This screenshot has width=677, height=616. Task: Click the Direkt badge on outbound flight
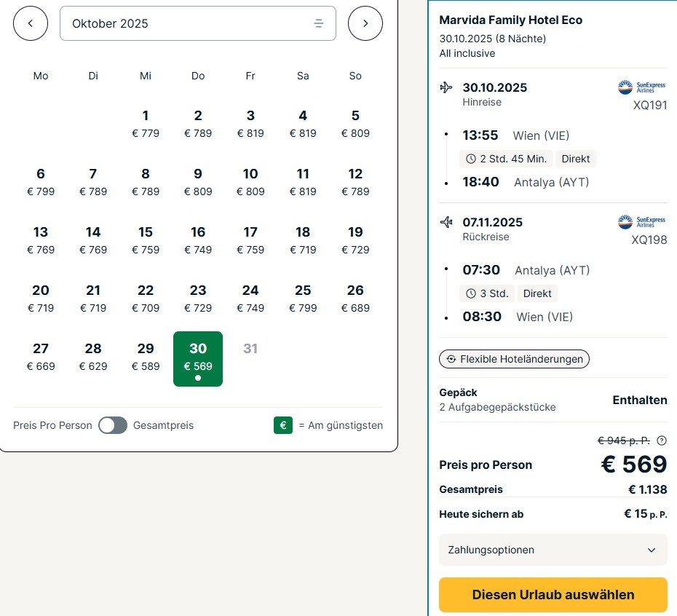point(576,159)
